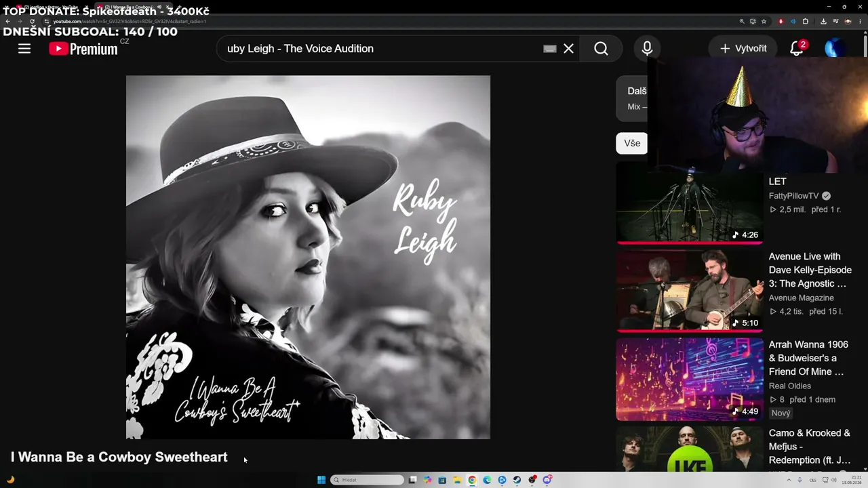868x488 pixels.
Task: Open the Extensions puzzle piece menu
Action: pos(806,22)
